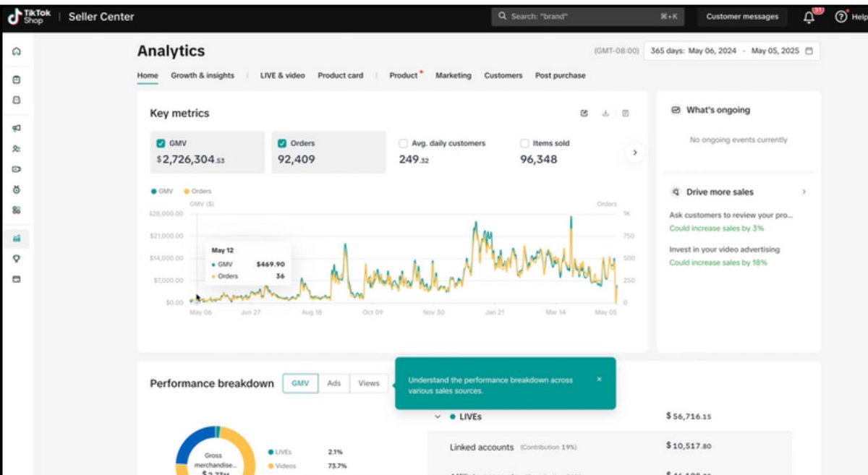
Task: Open the Marketing megaphone icon in the sidebar
Action: pos(17,128)
